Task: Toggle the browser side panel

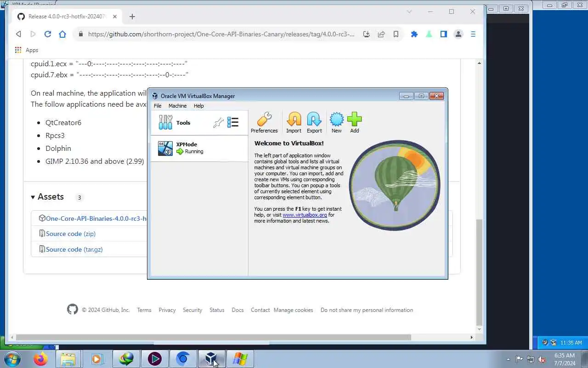Action: pos(444,34)
